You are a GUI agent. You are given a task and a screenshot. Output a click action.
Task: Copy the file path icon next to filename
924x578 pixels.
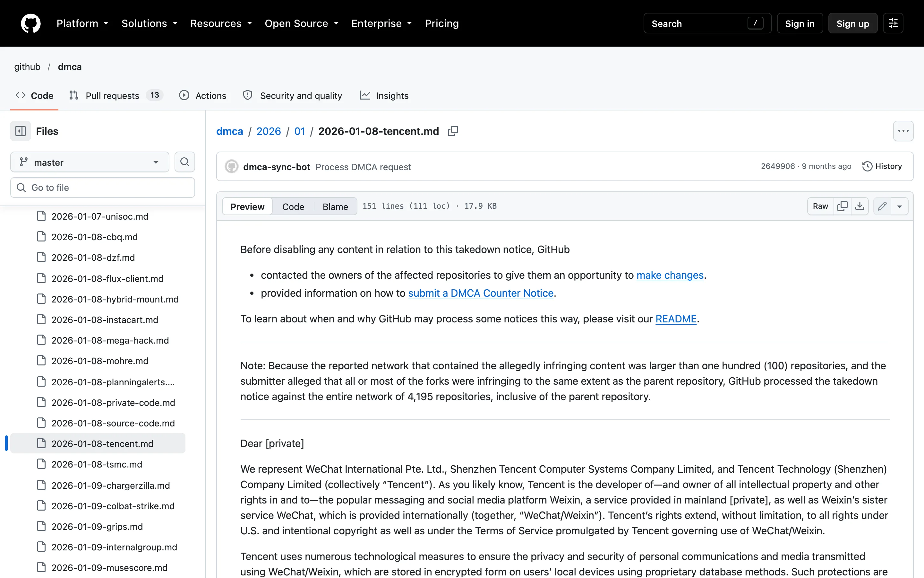click(x=453, y=131)
